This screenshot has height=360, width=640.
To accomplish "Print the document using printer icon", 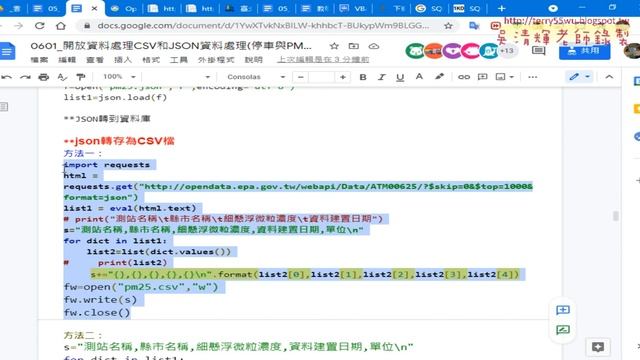I will (x=44, y=77).
